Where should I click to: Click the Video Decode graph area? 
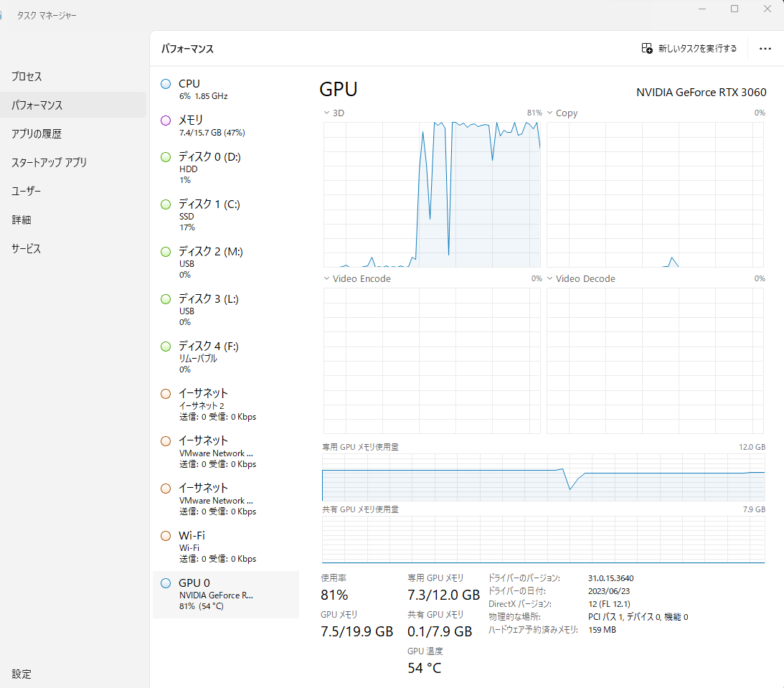coord(655,360)
